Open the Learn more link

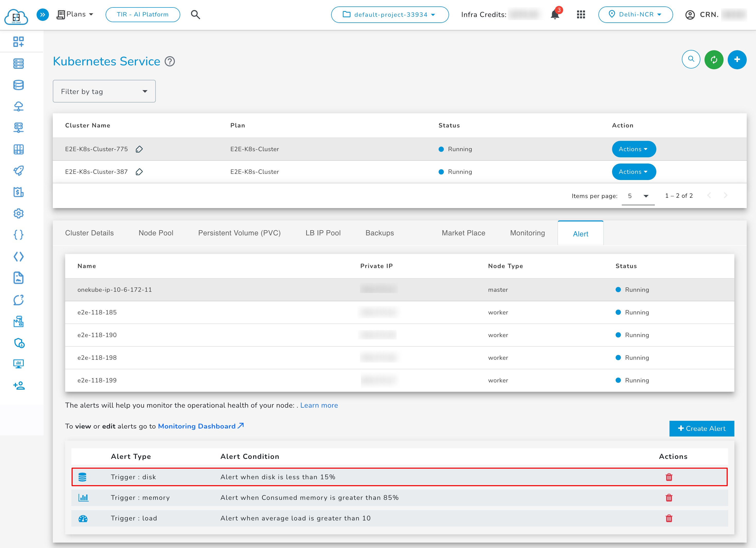[319, 405]
